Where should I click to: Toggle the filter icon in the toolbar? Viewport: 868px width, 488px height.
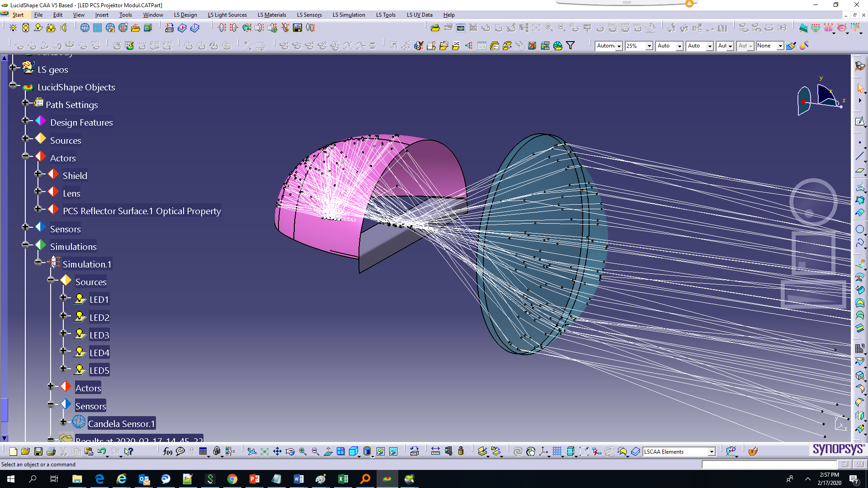[571, 46]
